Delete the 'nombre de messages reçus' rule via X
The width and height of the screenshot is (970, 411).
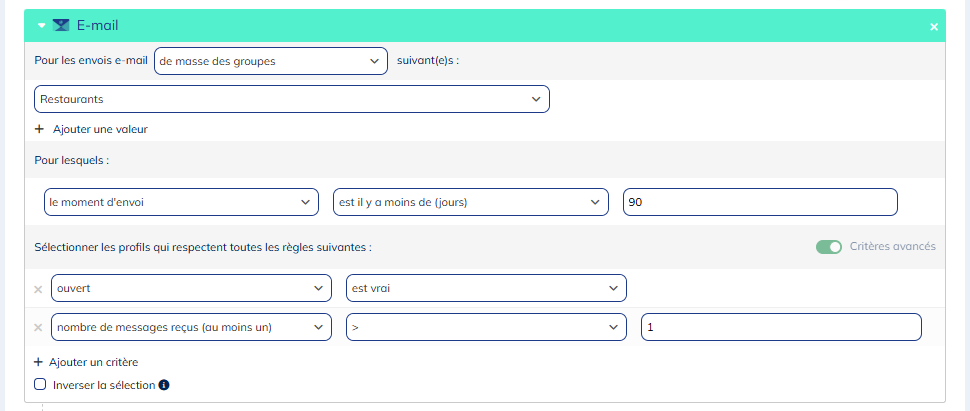(x=39, y=327)
